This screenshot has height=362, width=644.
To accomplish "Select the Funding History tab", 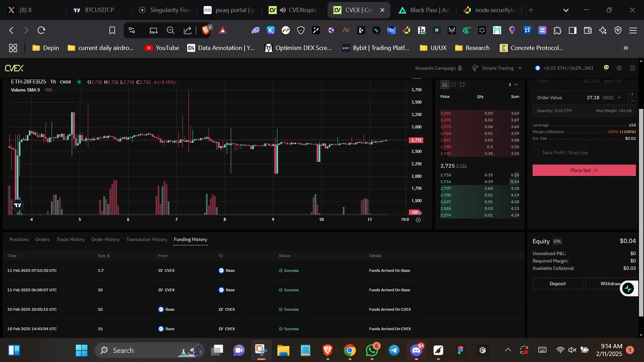I will coord(190,239).
